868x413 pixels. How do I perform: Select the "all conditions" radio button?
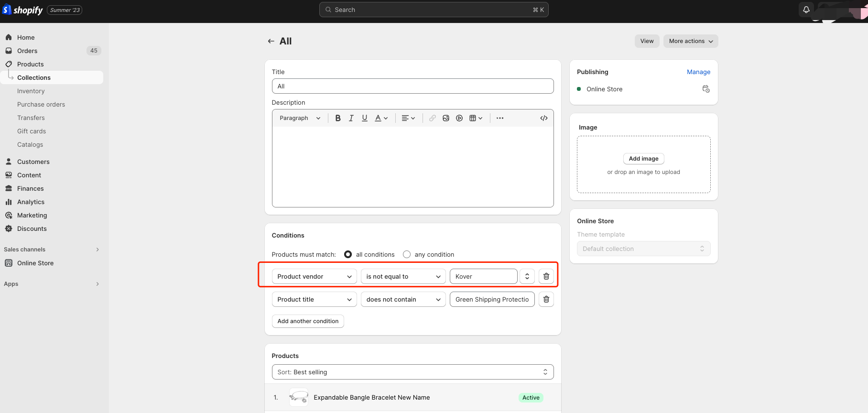[348, 254]
